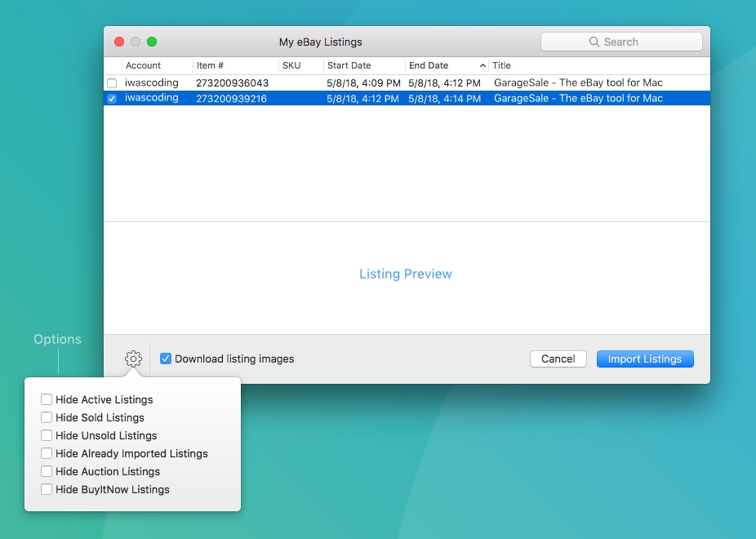756x539 pixels.
Task: Click account iwascoding in the first row
Action: (151, 83)
